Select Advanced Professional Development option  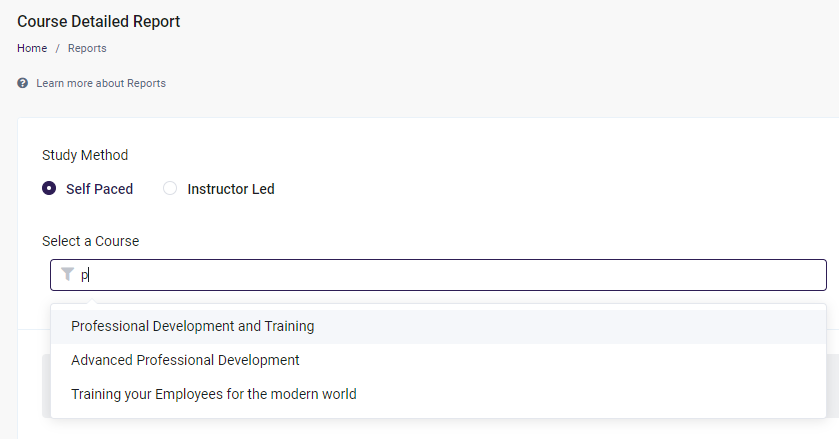pyautogui.click(x=185, y=360)
